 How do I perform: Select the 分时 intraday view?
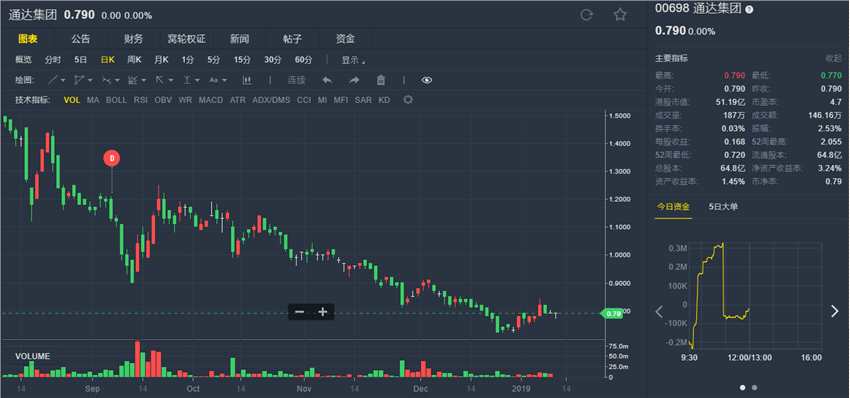tap(53, 60)
